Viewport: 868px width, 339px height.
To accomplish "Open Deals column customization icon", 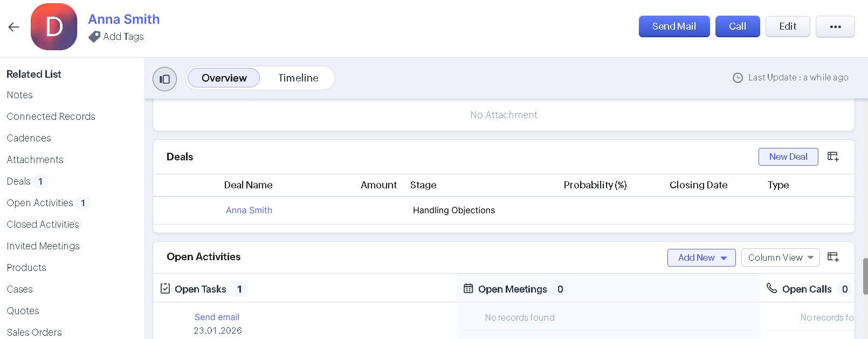I will coord(833,157).
